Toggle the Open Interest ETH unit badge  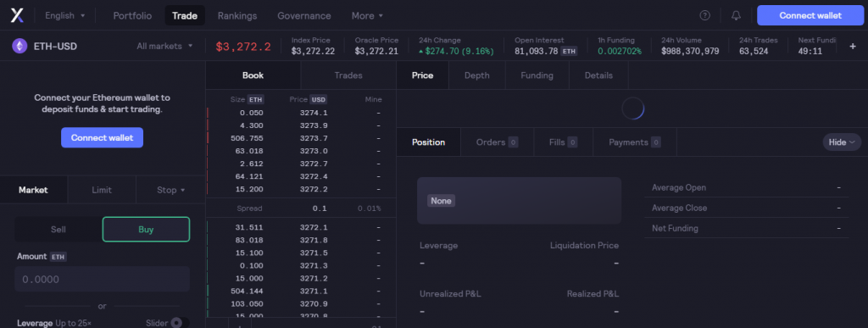569,52
